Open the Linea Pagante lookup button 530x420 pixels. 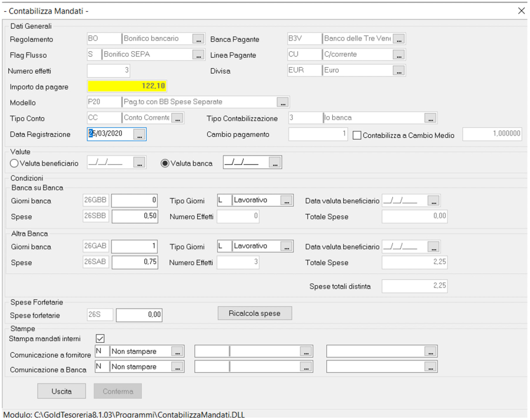[399, 55]
